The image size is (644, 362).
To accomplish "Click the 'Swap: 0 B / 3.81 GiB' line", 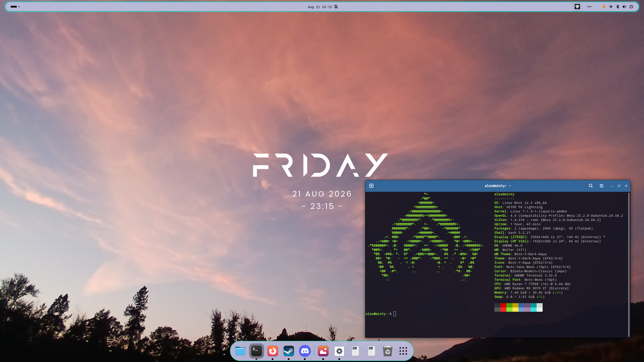I will point(519,297).
